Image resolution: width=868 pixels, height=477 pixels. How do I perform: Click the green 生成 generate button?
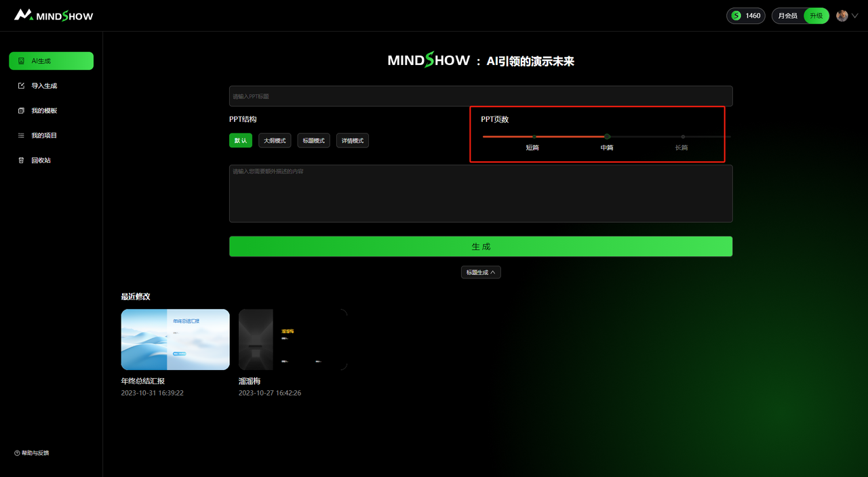(x=481, y=246)
